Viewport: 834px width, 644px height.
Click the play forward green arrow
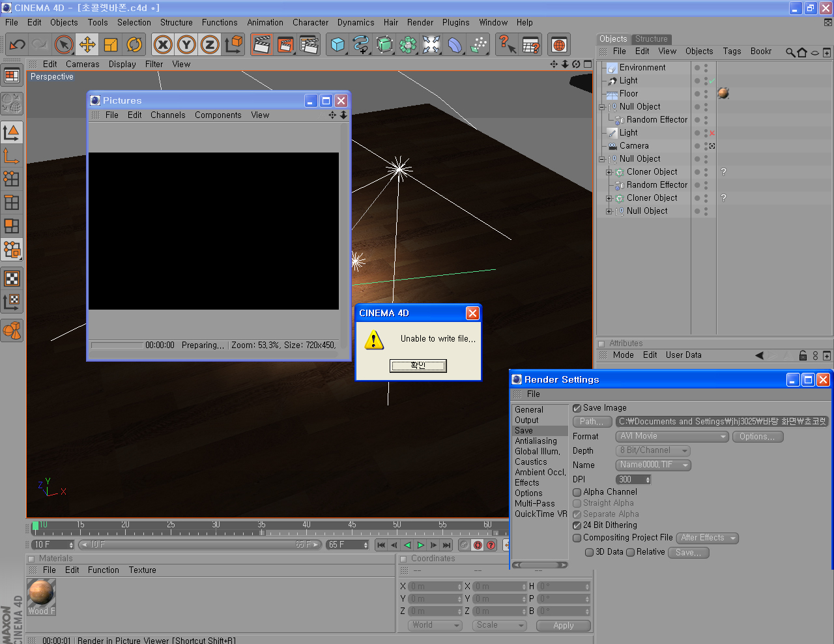[421, 545]
